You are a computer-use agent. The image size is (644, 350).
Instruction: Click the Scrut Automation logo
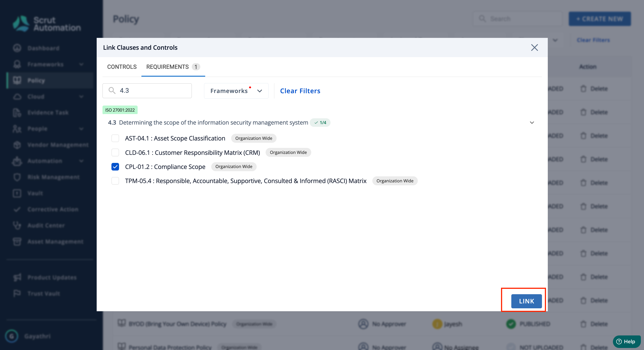tap(47, 24)
